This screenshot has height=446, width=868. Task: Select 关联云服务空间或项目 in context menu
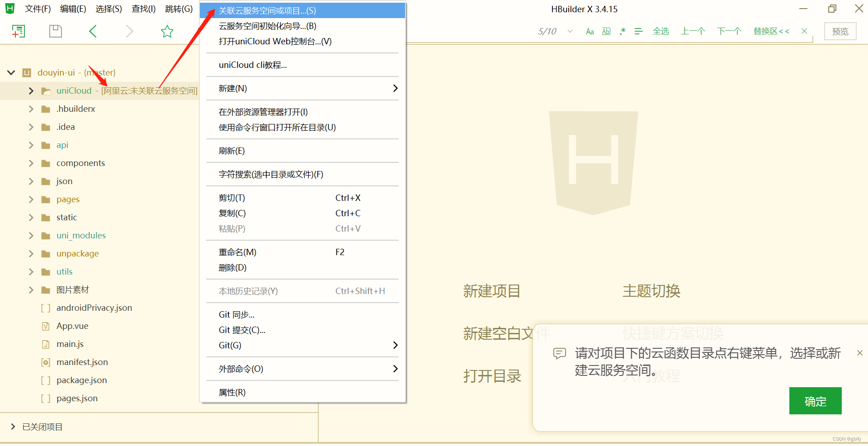point(302,10)
